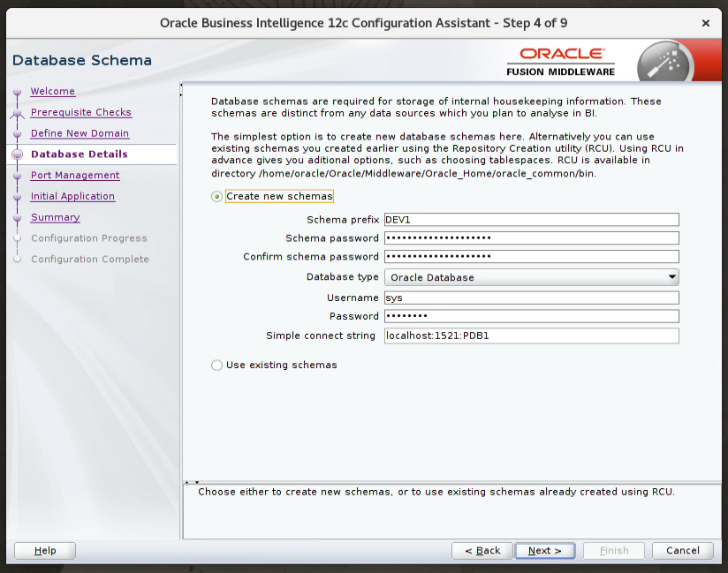Click the Schema prefix field
The width and height of the screenshot is (728, 573).
pyautogui.click(x=532, y=220)
